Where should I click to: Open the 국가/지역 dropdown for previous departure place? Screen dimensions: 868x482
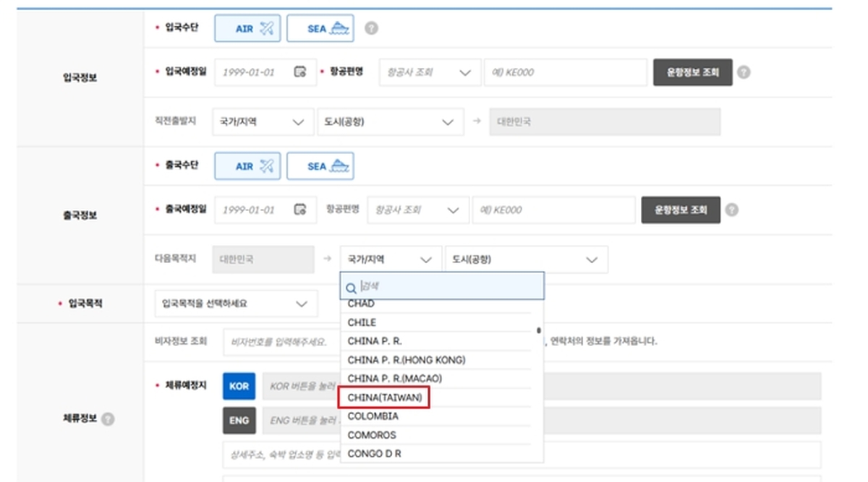tap(262, 121)
